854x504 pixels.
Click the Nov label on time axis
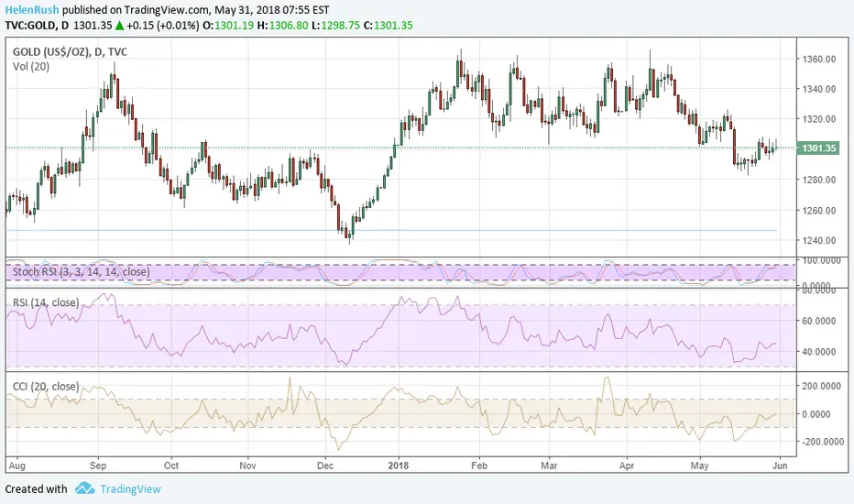247,466
